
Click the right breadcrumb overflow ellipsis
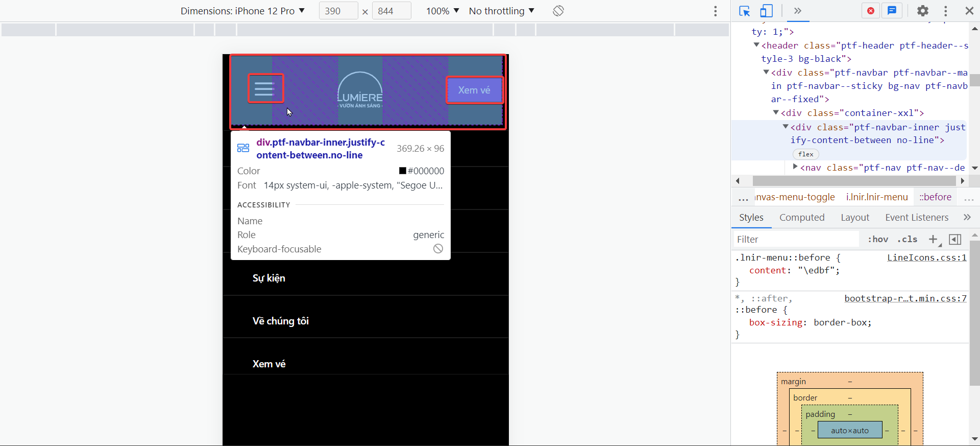(969, 198)
